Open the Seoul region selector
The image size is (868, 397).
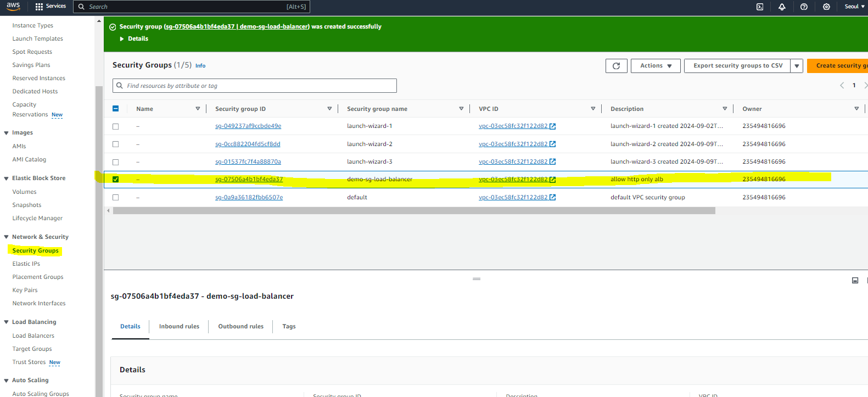point(854,7)
